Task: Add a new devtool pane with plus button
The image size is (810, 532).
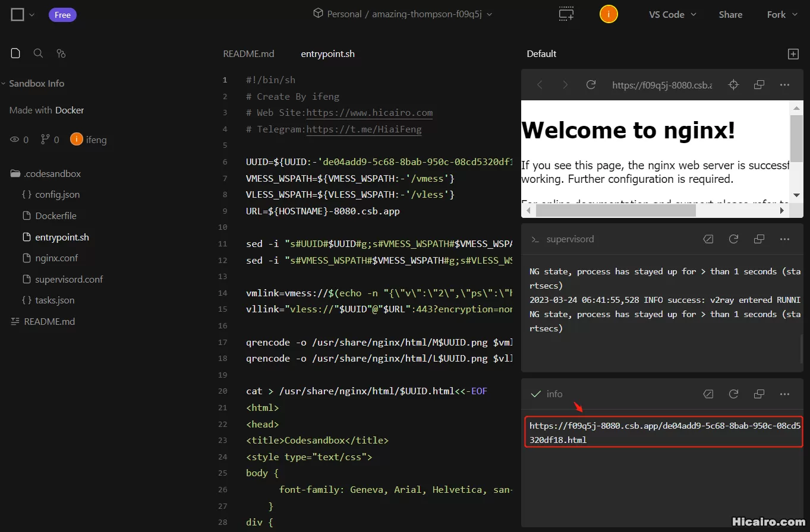Action: (x=793, y=53)
